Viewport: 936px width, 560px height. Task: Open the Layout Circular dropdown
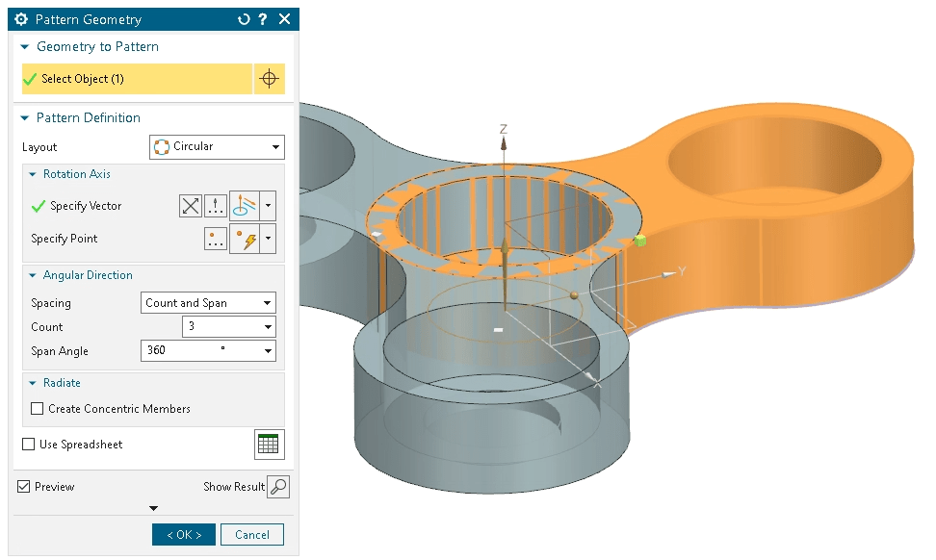(x=217, y=147)
